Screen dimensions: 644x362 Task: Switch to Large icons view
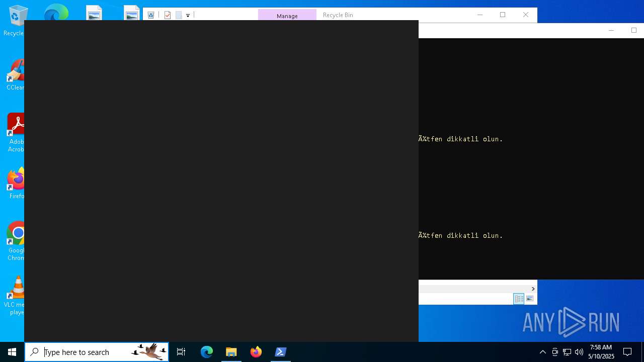[530, 299]
